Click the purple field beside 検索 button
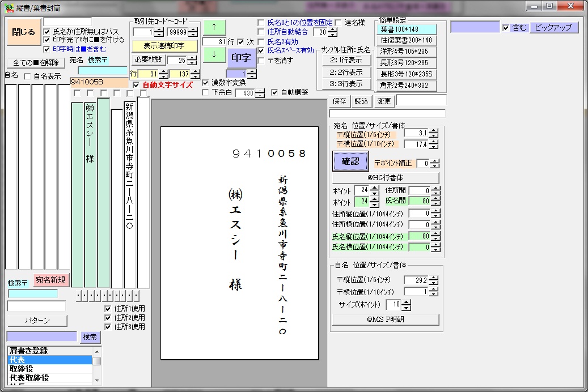The image size is (588, 392). 41,336
